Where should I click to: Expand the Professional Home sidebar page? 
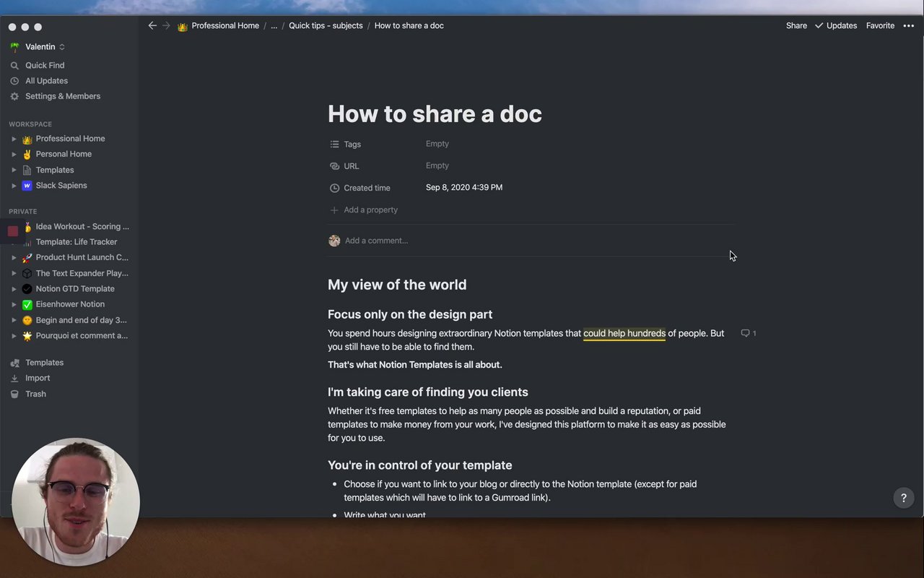point(14,139)
